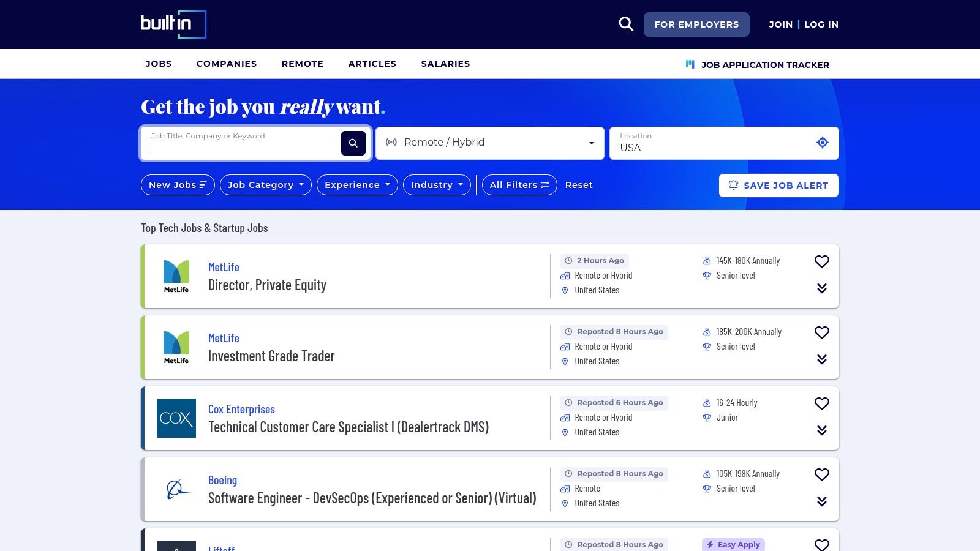Click the Built In logo

(173, 24)
